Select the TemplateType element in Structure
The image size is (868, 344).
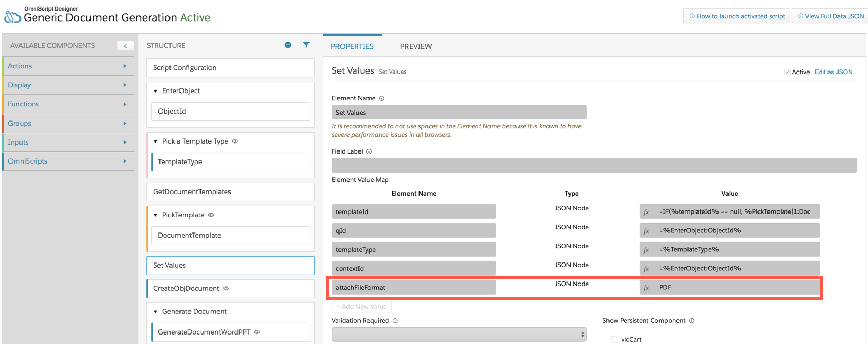[231, 162]
